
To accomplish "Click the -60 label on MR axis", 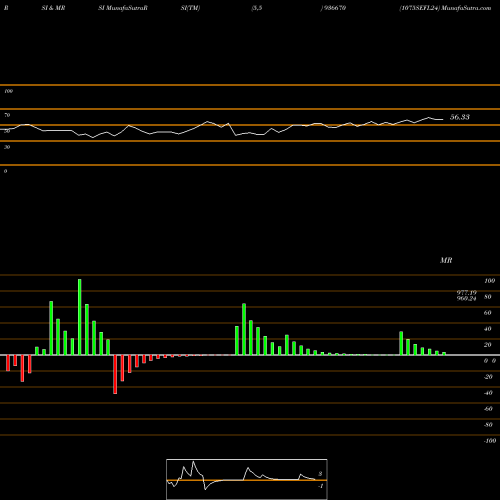I will (488, 409).
